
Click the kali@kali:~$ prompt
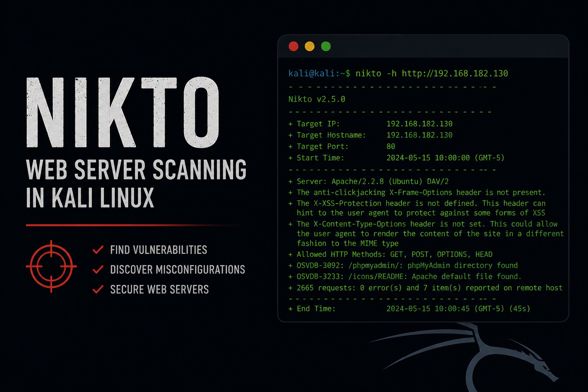(x=319, y=73)
